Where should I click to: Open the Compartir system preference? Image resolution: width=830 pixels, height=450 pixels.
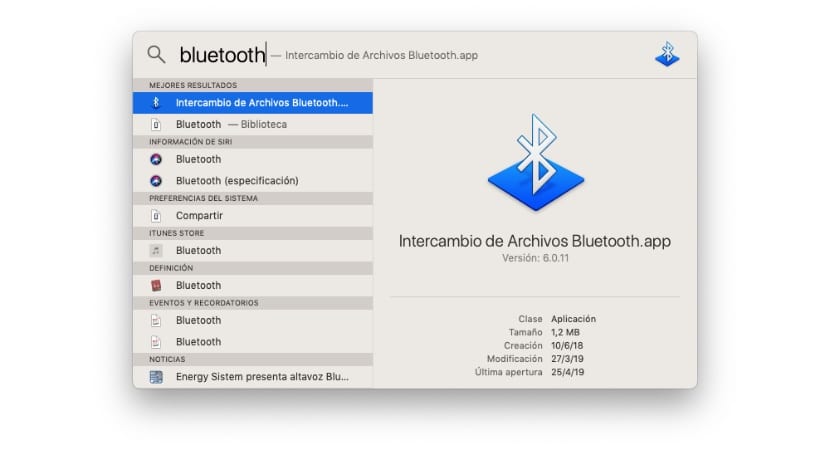199,215
